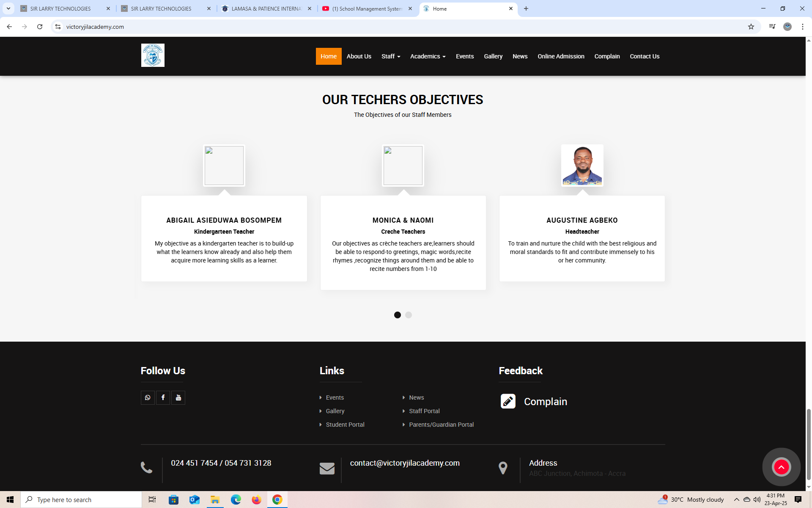
Task: Click the school logo in header
Action: point(153,55)
